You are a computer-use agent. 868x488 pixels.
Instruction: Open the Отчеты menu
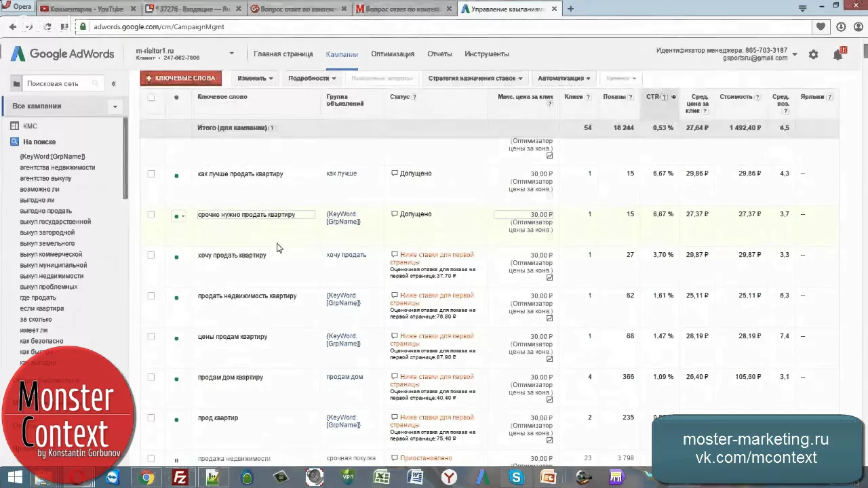tap(439, 54)
